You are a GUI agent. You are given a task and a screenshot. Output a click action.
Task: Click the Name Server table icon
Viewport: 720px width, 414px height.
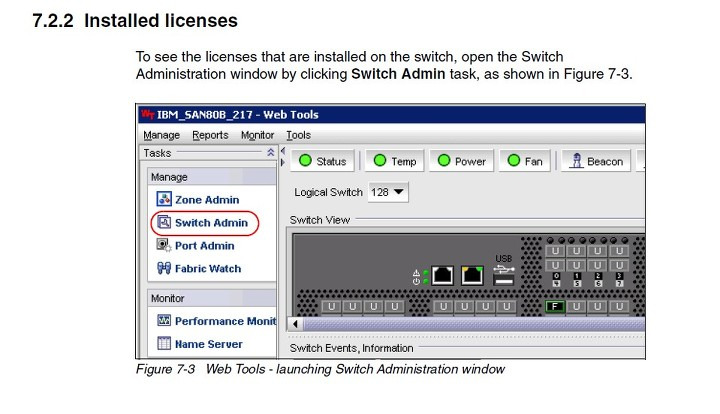point(164,343)
